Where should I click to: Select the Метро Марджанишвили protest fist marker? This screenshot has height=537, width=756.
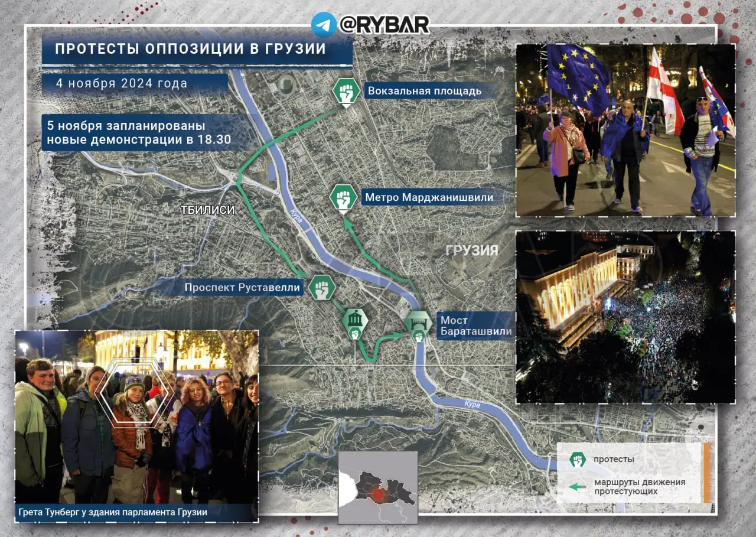pyautogui.click(x=343, y=198)
